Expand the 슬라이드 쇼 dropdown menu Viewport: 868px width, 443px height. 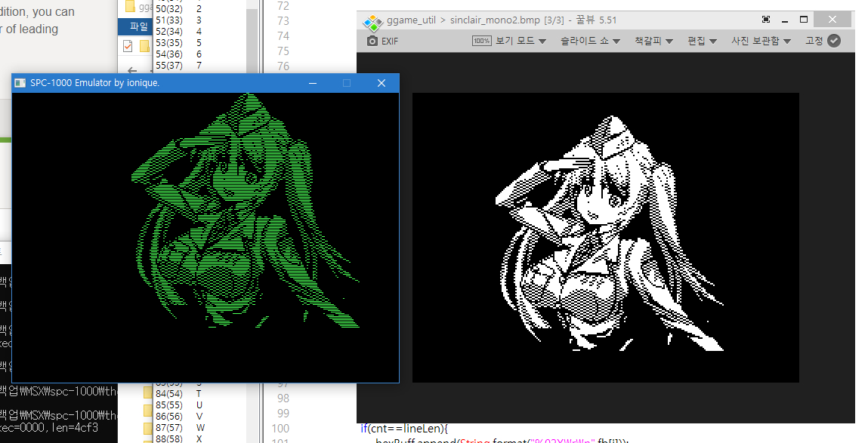click(x=590, y=41)
